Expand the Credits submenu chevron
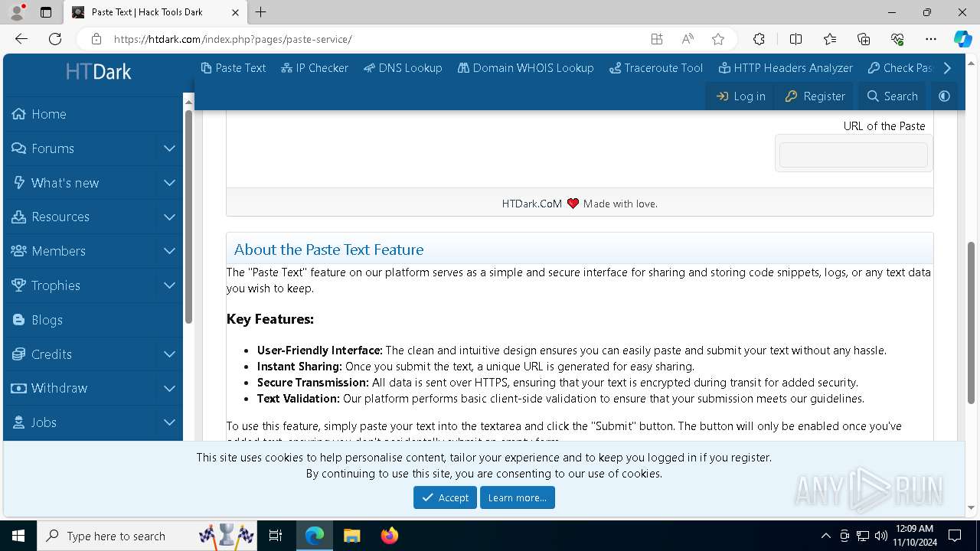 click(169, 354)
